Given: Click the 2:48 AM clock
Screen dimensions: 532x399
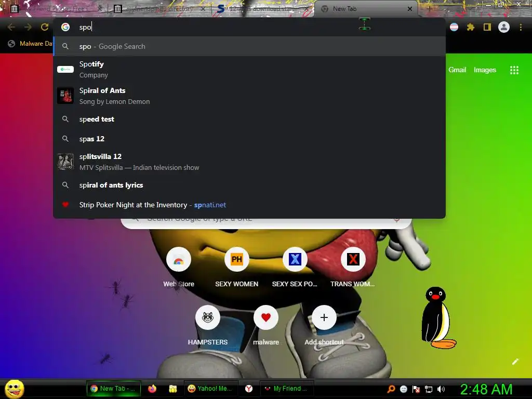Looking at the screenshot, I should coord(486,389).
